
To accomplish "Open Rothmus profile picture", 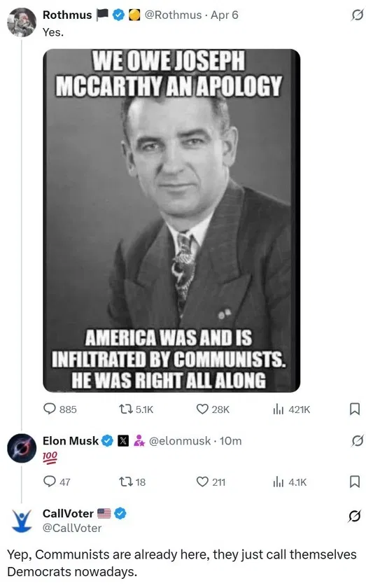I will point(22,22).
